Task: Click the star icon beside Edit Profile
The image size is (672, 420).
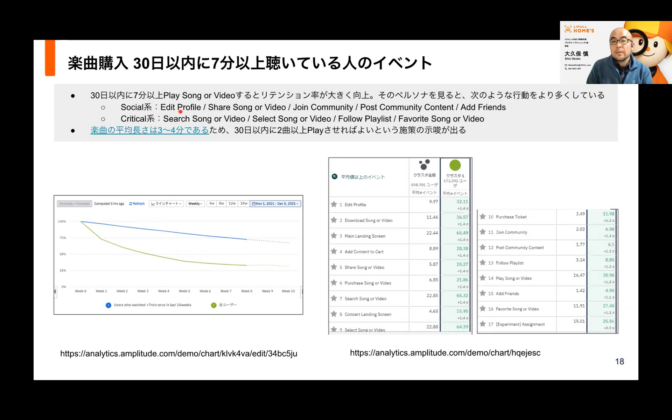Action: point(333,203)
